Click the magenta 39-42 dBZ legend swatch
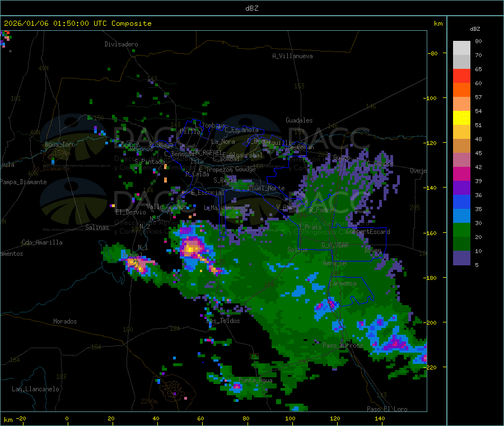The width and height of the screenshot is (504, 426). pos(461,174)
